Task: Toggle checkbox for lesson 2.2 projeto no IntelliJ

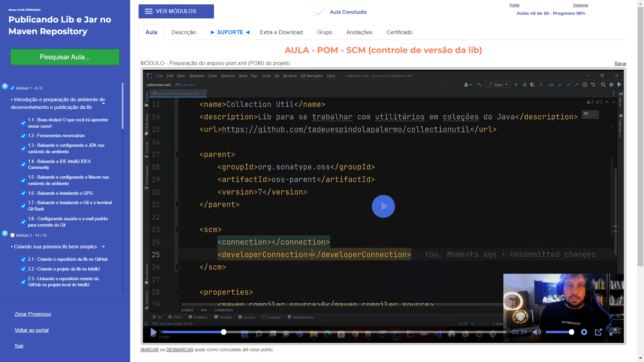Action: 23,269
